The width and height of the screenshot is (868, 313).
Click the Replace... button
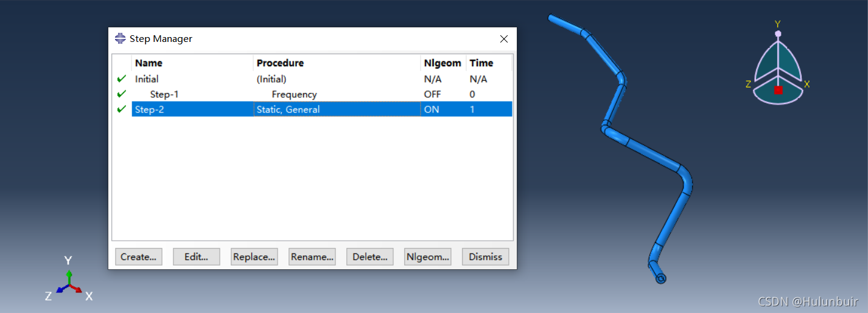coord(254,256)
